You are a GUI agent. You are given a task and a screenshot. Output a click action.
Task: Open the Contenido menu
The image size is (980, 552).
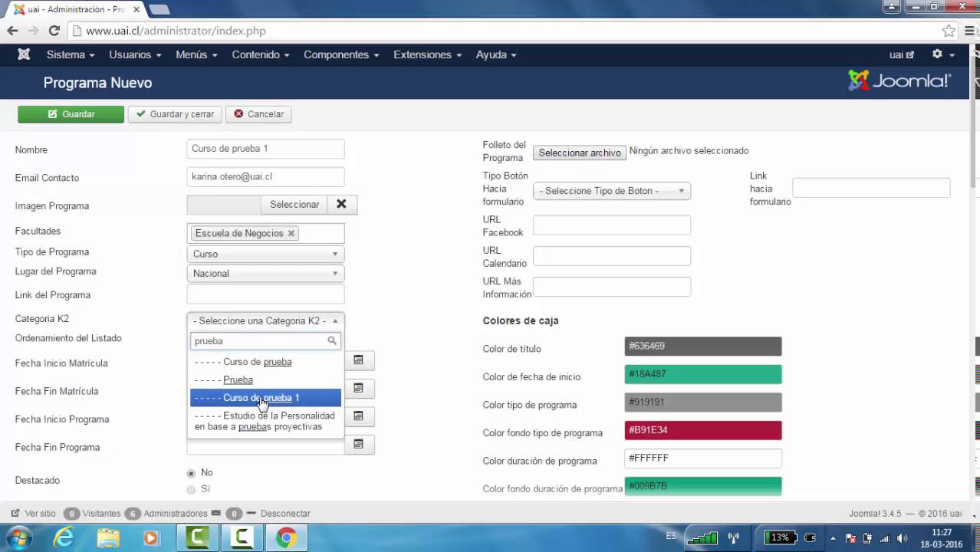(261, 54)
